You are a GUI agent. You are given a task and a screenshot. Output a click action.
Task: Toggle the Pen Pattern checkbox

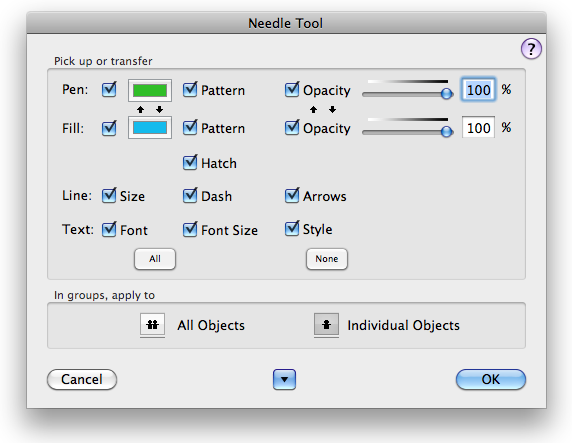click(190, 89)
